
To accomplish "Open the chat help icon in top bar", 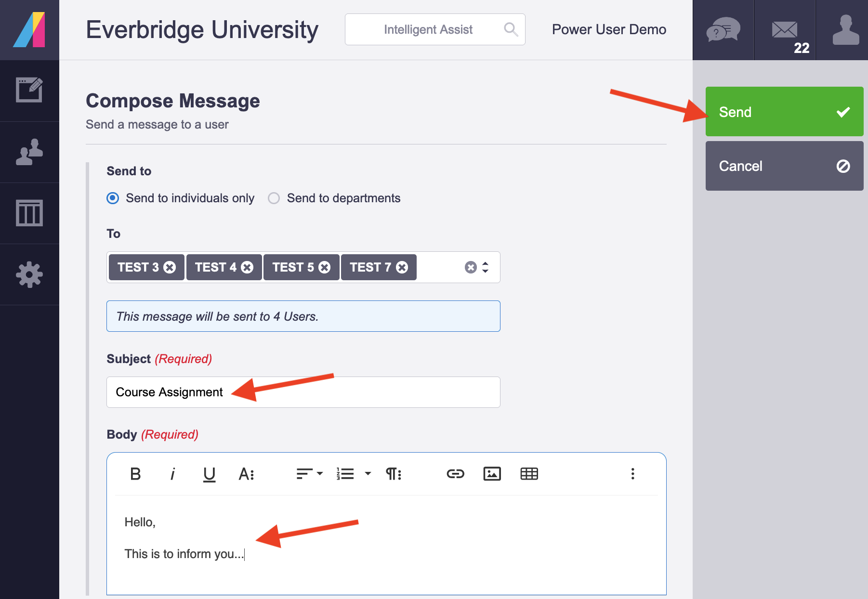I will [723, 30].
